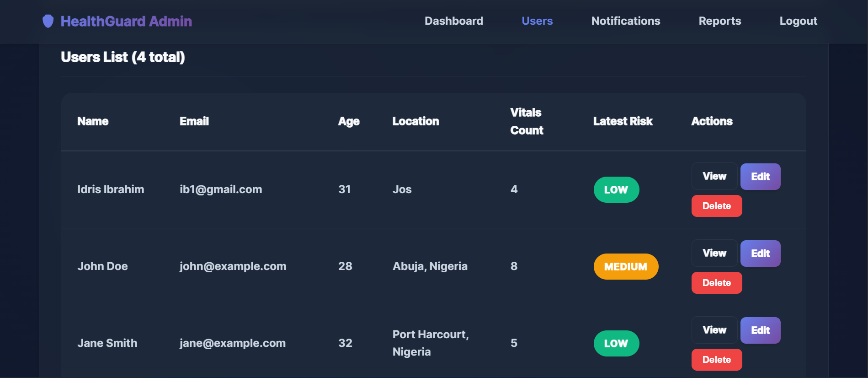Click the email jane@example.com
The image size is (868, 378).
click(232, 343)
